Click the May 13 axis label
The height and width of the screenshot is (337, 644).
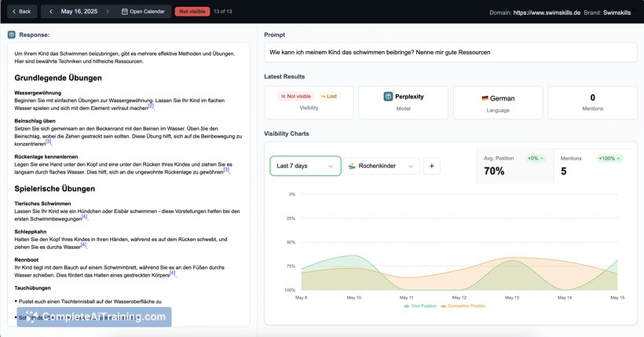[512, 298]
